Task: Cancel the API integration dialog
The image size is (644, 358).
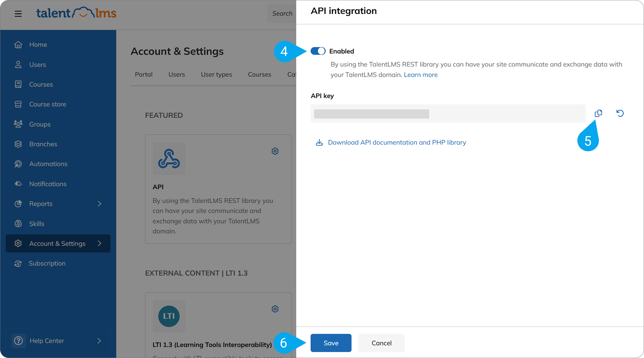Action: click(382, 343)
